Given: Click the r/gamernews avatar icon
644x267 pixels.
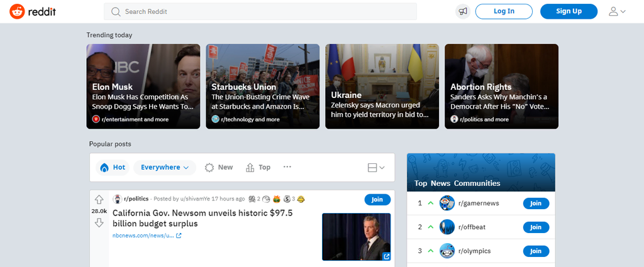Looking at the screenshot, I should point(447,203).
